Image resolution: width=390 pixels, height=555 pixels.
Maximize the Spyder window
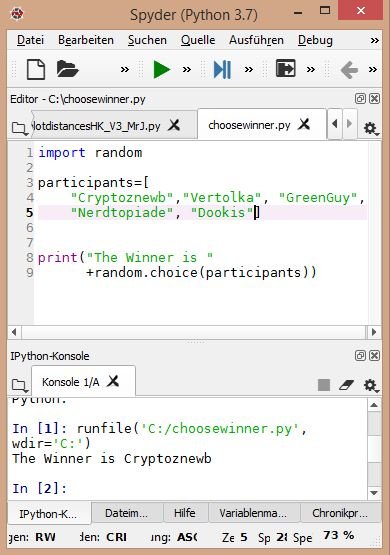(325, 11)
